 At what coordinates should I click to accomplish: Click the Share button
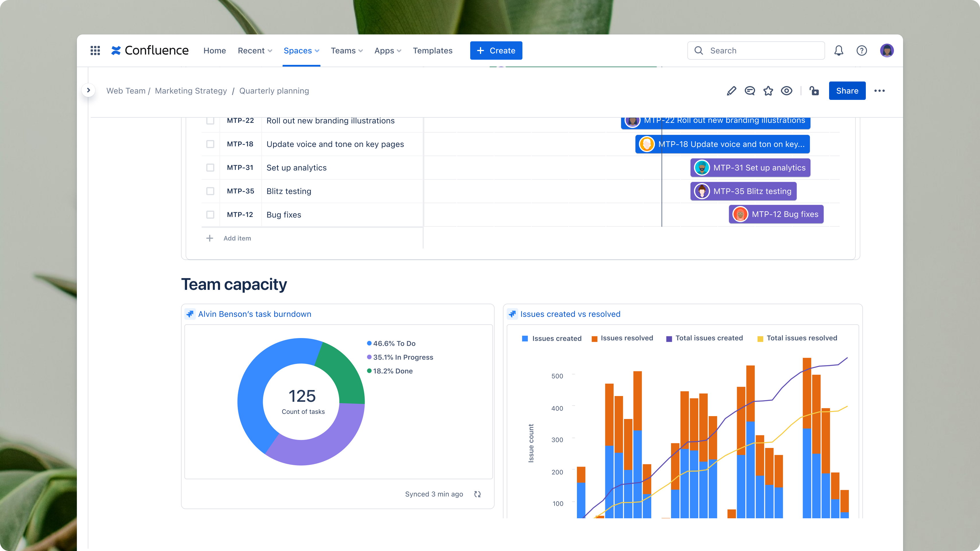(847, 91)
